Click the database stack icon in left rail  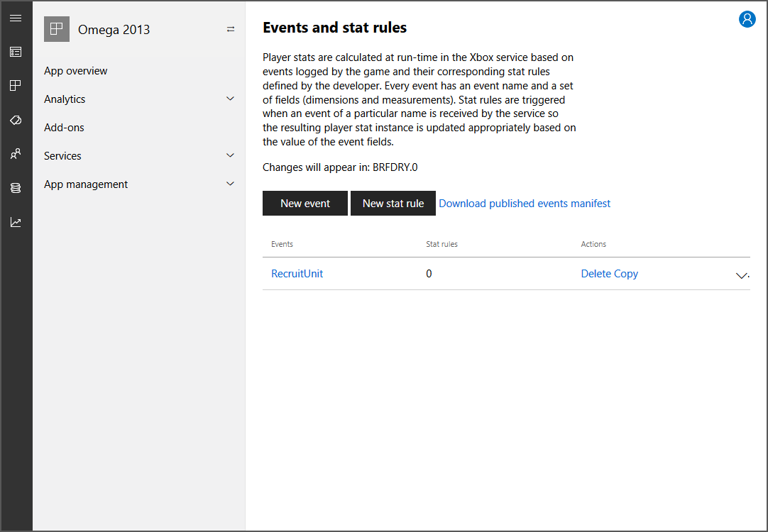pos(16,188)
